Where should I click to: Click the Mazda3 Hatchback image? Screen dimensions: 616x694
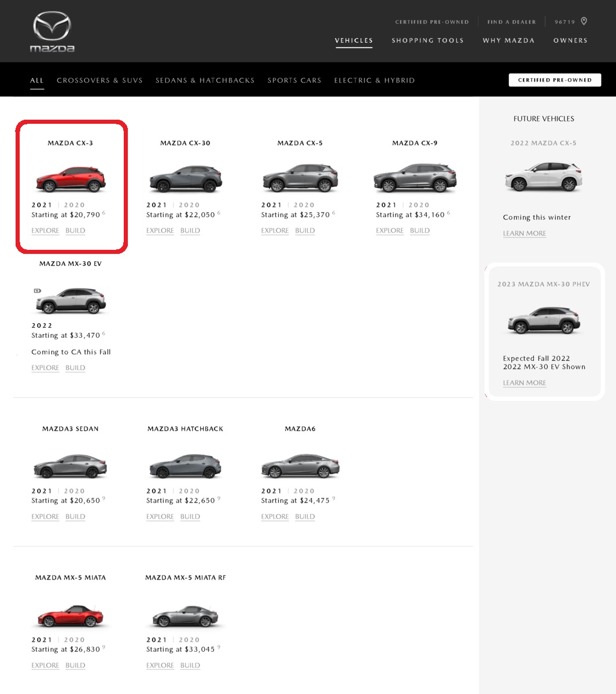pos(185,466)
